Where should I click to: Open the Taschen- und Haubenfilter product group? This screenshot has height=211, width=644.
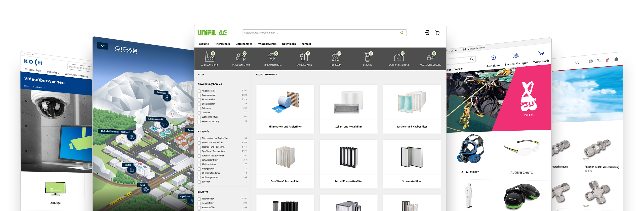(412, 109)
